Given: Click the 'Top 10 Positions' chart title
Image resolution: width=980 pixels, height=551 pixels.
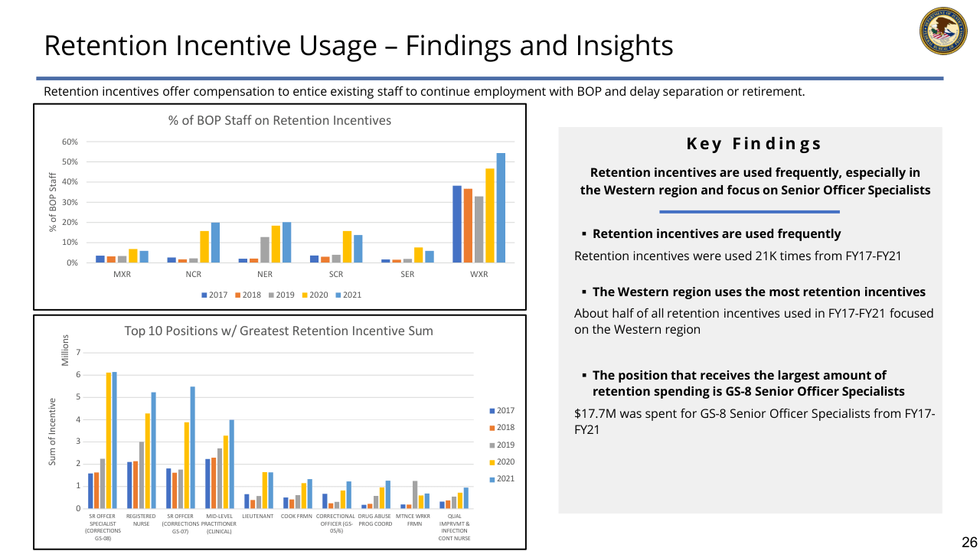Looking at the screenshot, I should tap(279, 331).
